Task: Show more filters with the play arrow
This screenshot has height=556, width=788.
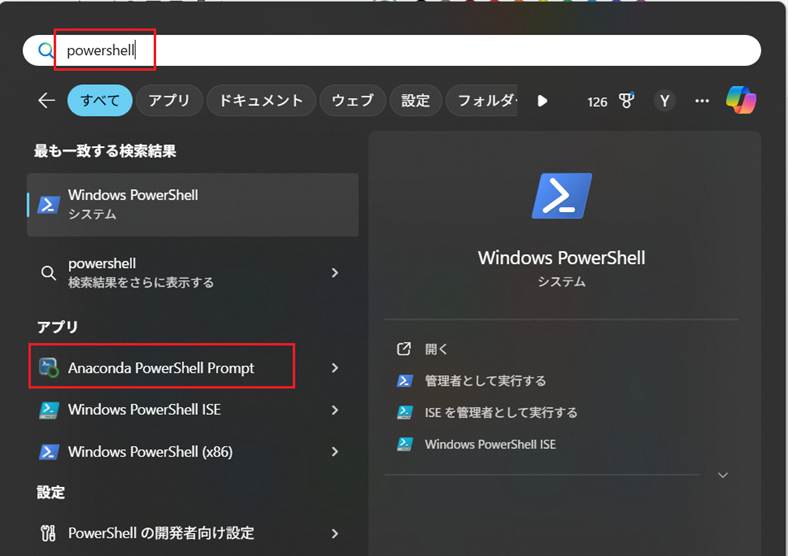Action: click(542, 101)
